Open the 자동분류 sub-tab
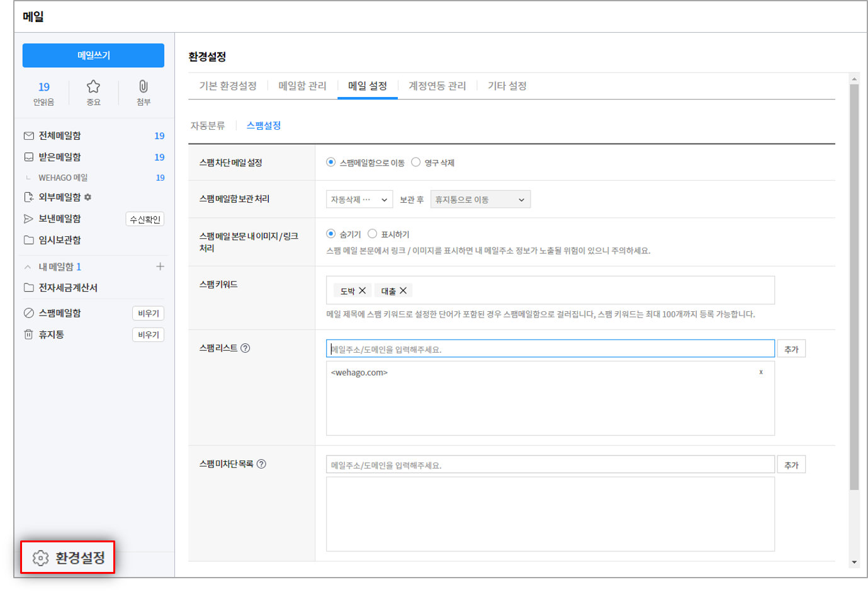This screenshot has width=868, height=594. (208, 125)
